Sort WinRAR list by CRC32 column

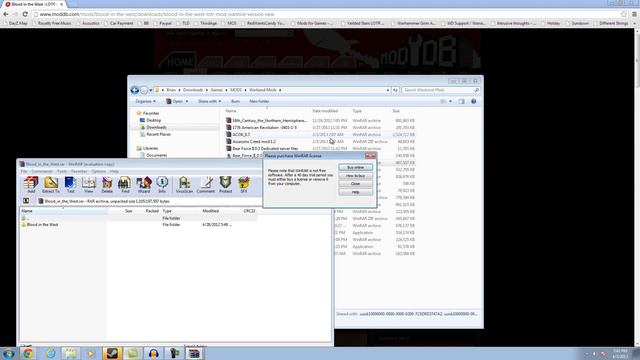click(249, 211)
